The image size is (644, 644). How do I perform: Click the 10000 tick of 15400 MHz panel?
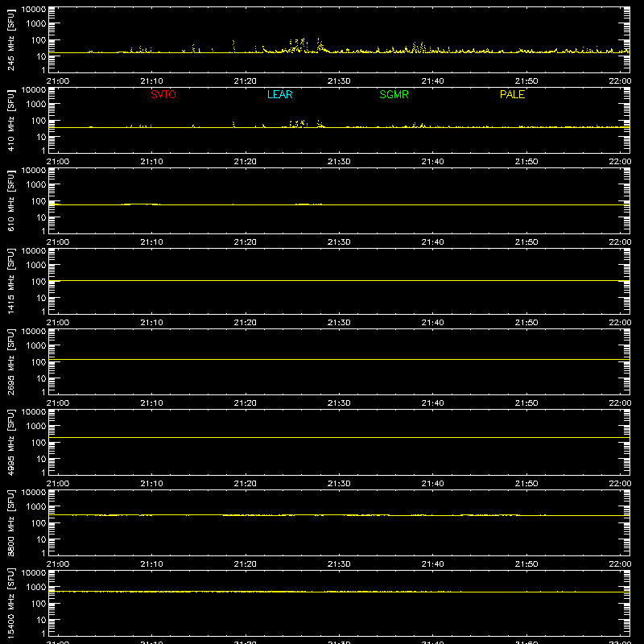(34, 573)
